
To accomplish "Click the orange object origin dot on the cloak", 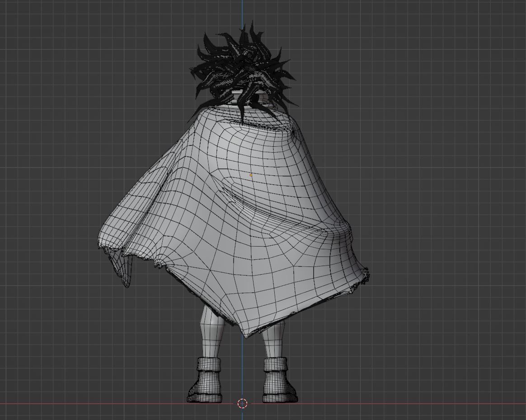I will click(251, 175).
